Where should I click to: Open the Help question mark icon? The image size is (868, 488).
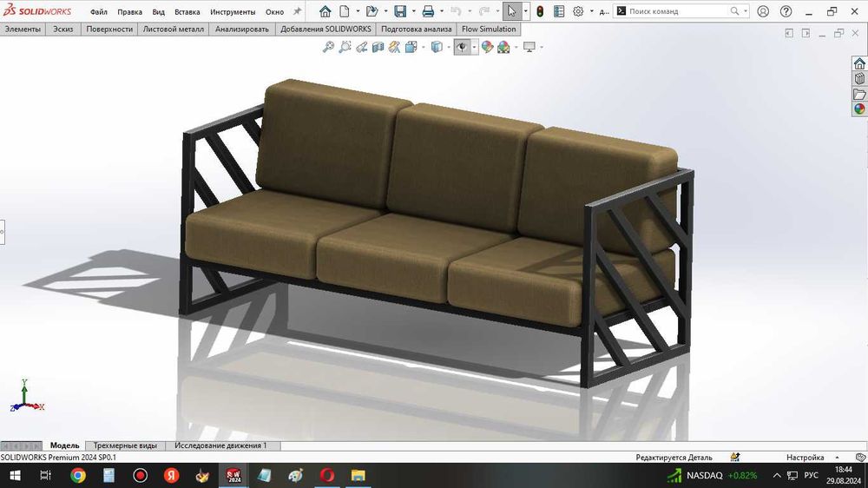[x=786, y=11]
